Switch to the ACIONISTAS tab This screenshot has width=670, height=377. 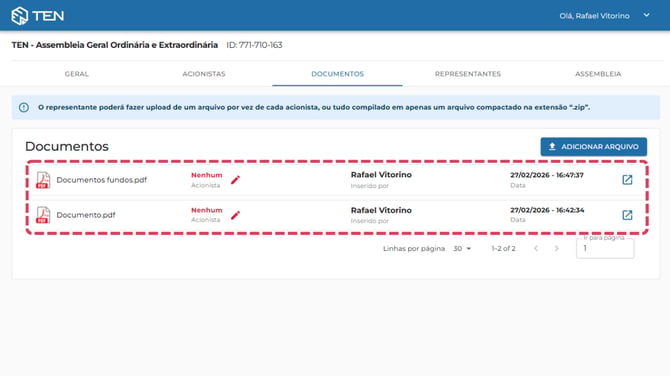click(204, 74)
